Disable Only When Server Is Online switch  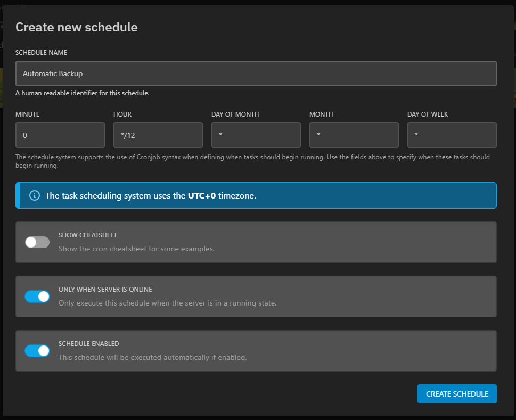pos(37,297)
